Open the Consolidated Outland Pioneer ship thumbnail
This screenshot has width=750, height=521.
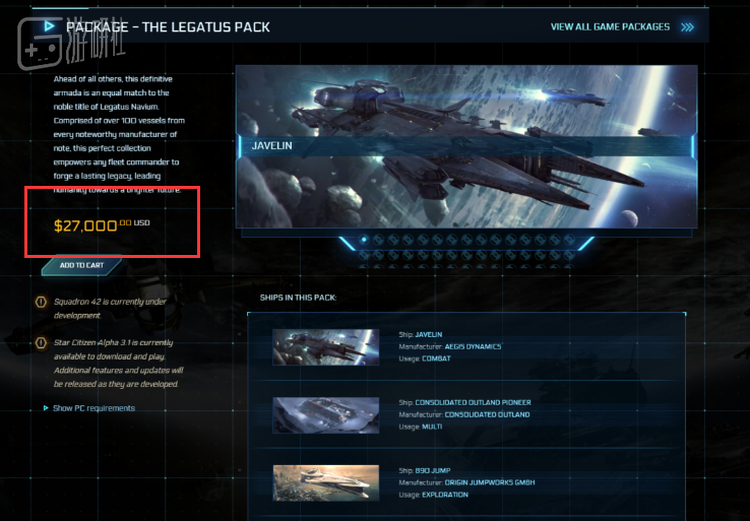pos(326,415)
